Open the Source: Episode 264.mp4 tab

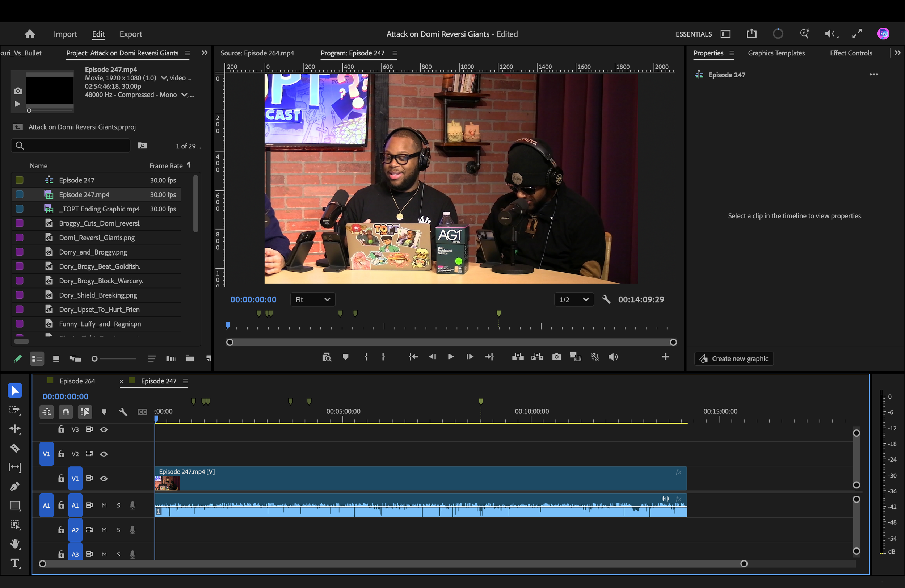tap(257, 53)
